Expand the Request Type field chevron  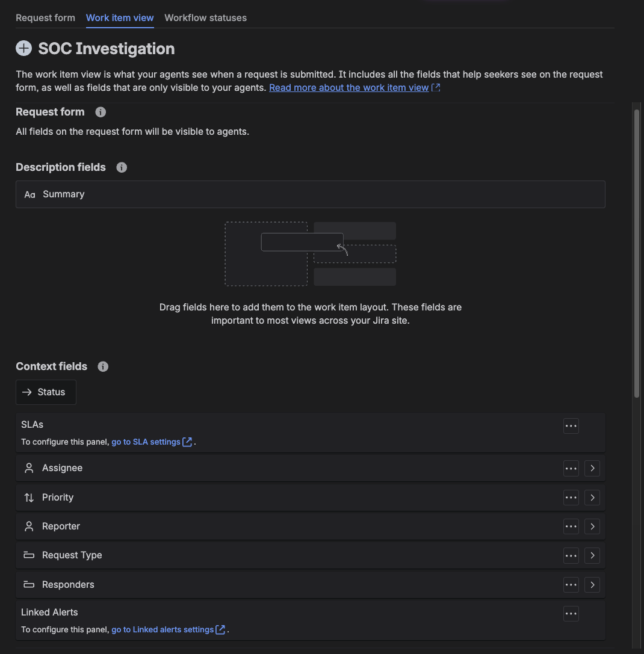coord(592,555)
